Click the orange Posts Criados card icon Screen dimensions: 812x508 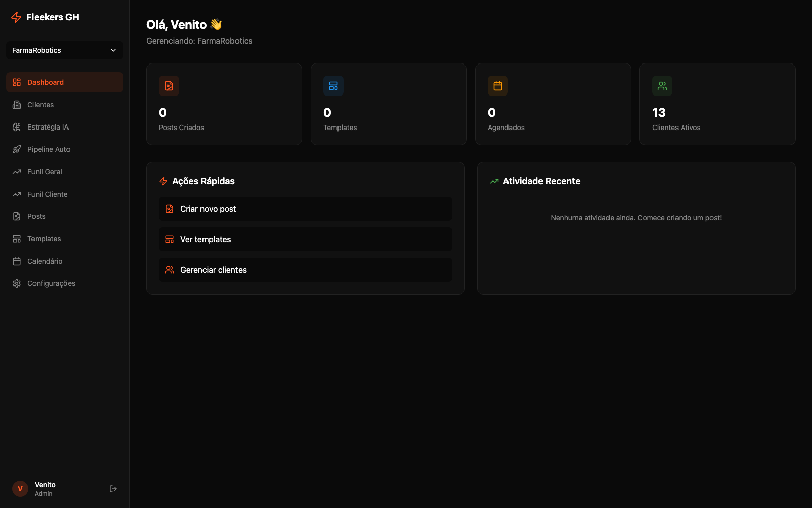[x=169, y=86]
